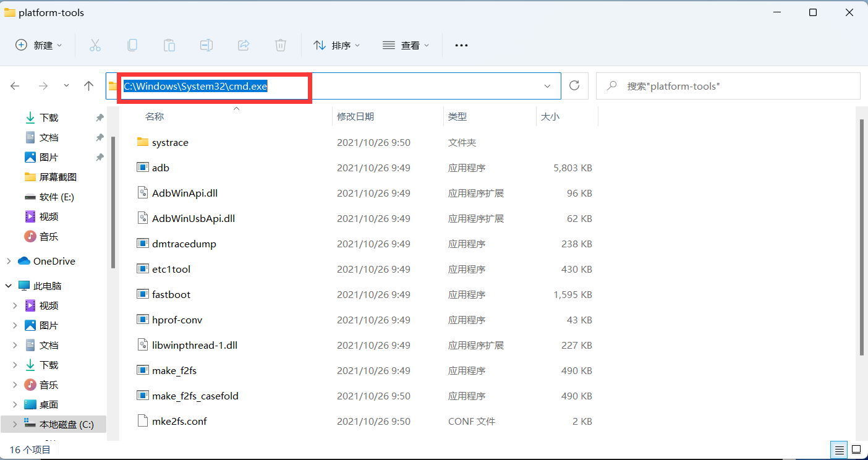Image resolution: width=868 pixels, height=460 pixels.
Task: Click the Cut scissors icon
Action: [x=95, y=45]
